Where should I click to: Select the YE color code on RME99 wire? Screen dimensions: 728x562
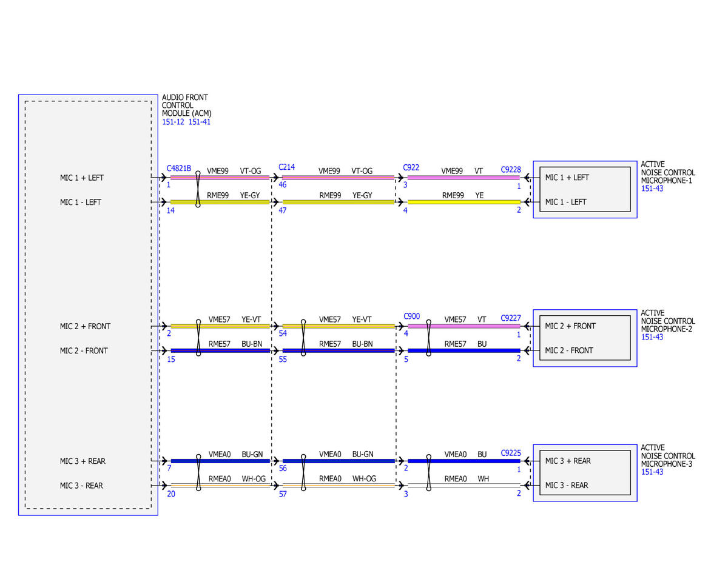[479, 195]
